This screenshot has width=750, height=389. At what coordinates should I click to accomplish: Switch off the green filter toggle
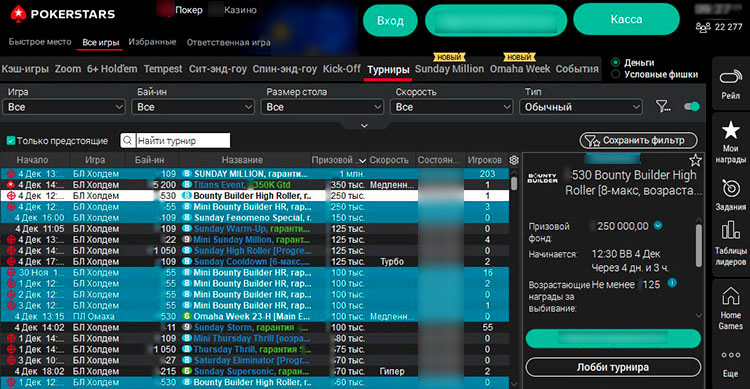(x=692, y=106)
